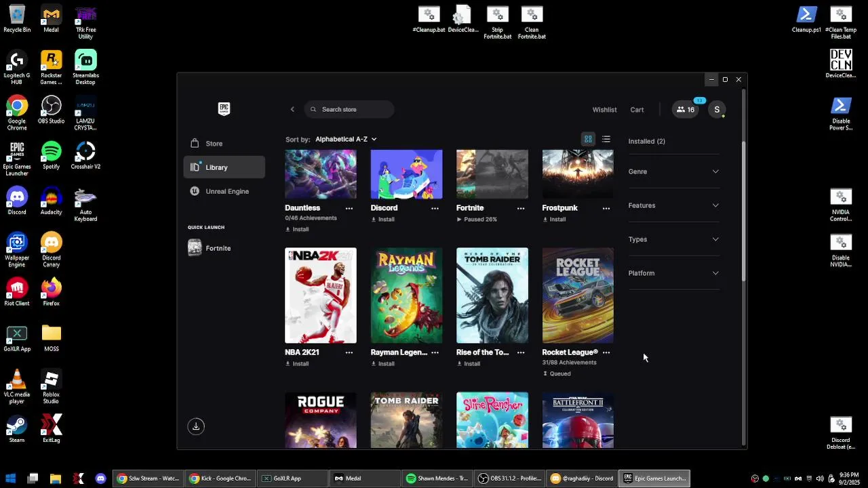Open friends list showing 16
Screen dimensions: 868x488
click(x=686, y=109)
